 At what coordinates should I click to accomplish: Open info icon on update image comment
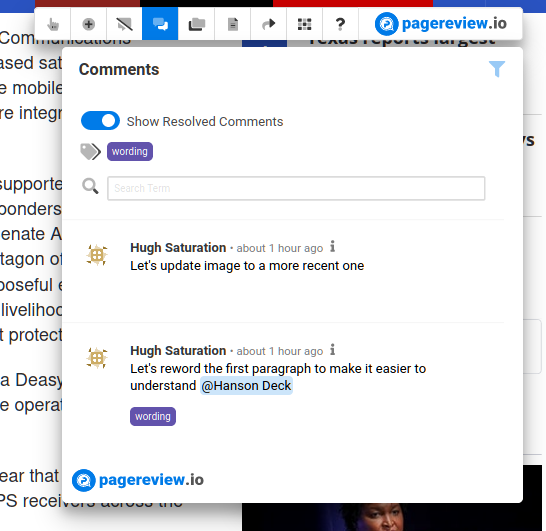coord(333,247)
